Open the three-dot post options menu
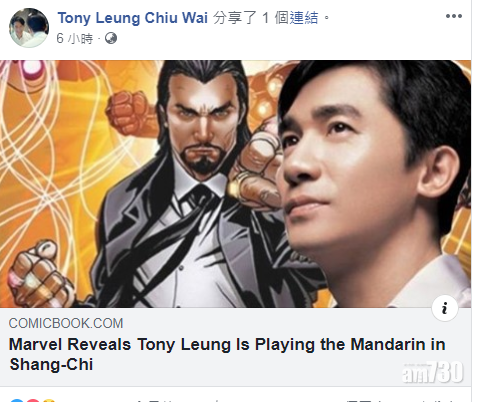 coord(454,16)
